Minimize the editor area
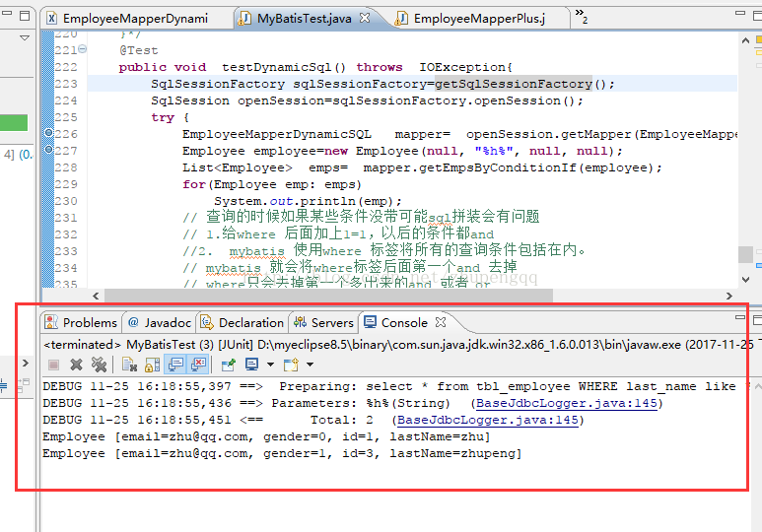 point(740,13)
